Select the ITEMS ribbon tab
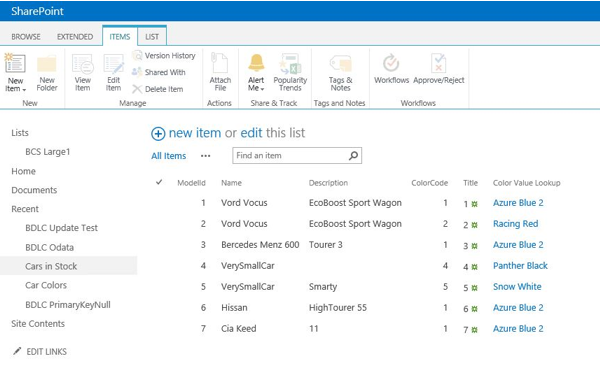Image resolution: width=600 pixels, height=367 pixels. [120, 37]
